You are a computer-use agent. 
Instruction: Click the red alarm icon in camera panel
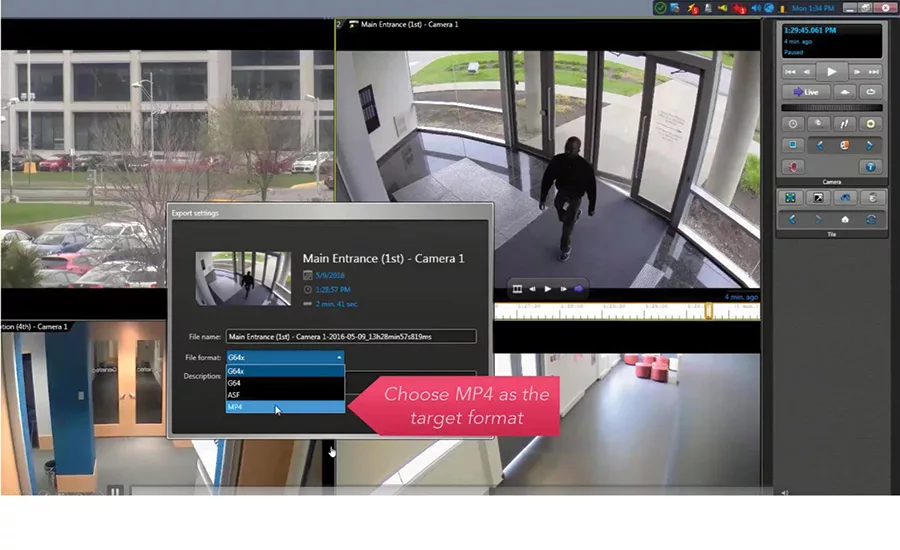(793, 167)
